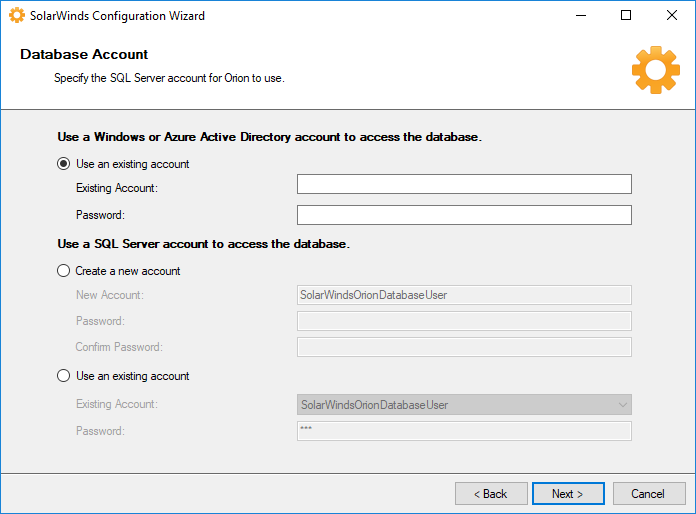Click the Password field under New Account

pos(464,321)
